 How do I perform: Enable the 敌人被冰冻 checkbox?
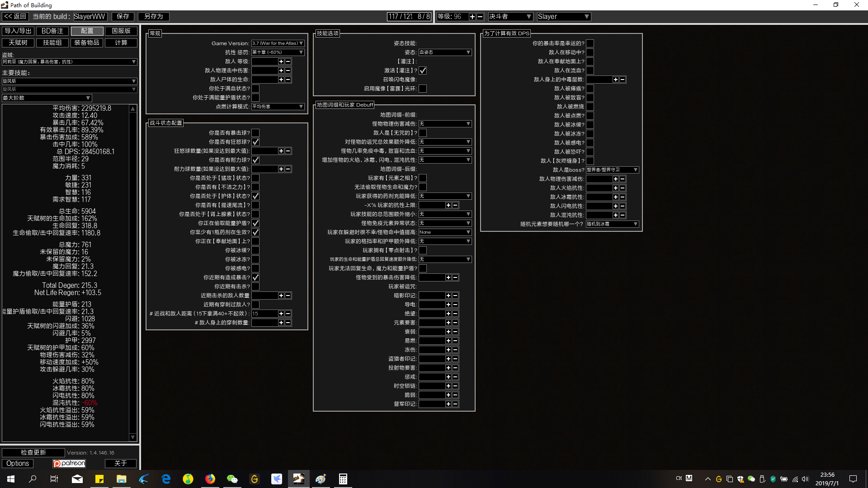[590, 134]
